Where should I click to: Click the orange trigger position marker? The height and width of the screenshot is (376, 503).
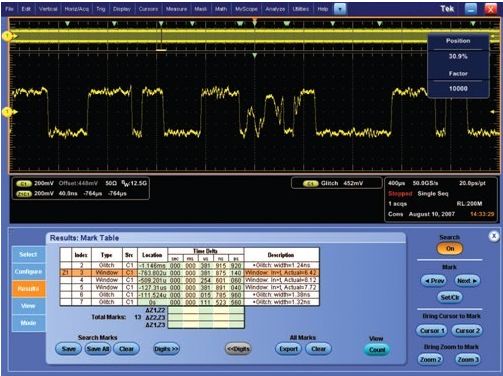tap(255, 21)
